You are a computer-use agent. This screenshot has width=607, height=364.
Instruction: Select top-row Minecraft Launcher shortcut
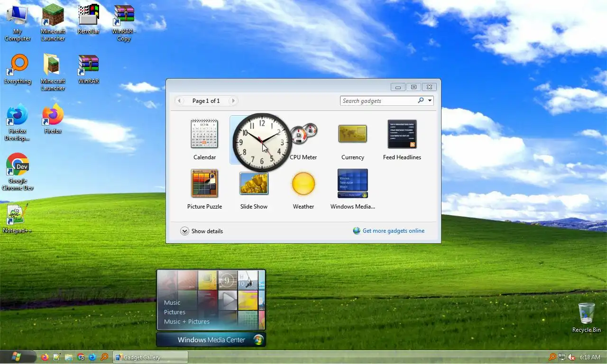53,23
